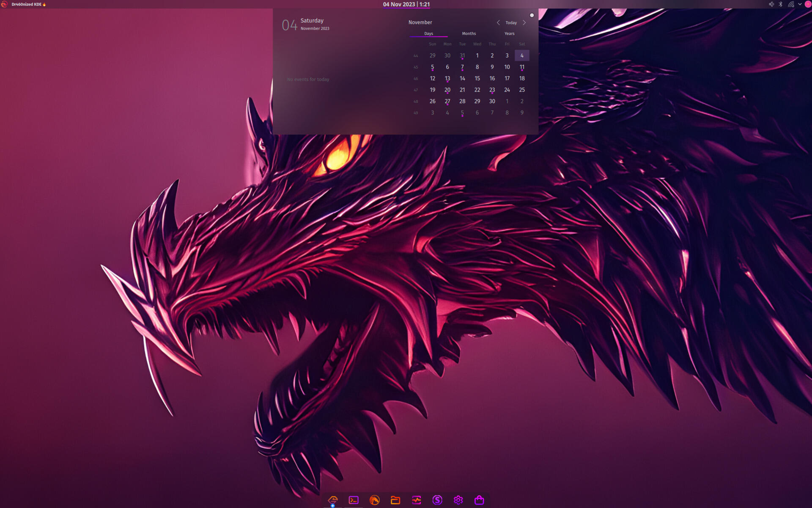Select October 29 in the calendar

[432, 55]
